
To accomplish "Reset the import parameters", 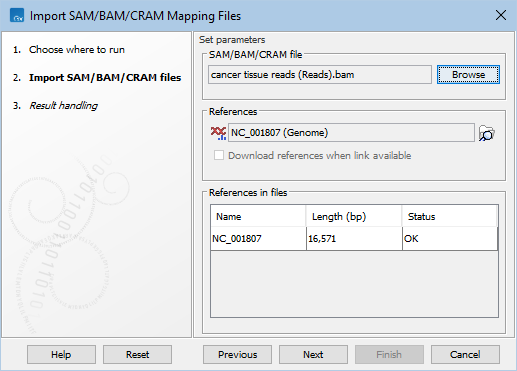I will (137, 354).
